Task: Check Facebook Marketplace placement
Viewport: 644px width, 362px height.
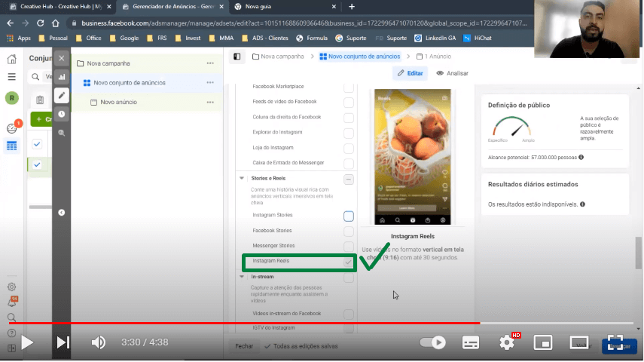Action: pyautogui.click(x=349, y=87)
